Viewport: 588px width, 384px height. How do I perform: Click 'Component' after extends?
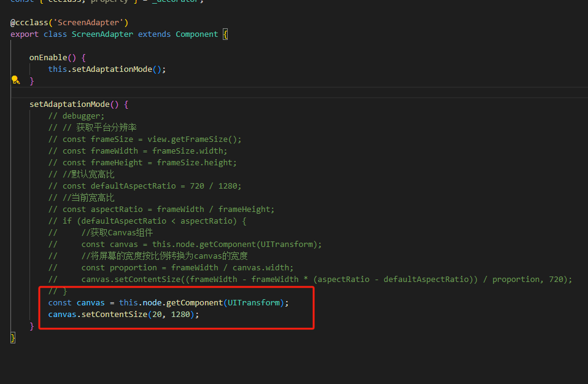click(x=197, y=34)
